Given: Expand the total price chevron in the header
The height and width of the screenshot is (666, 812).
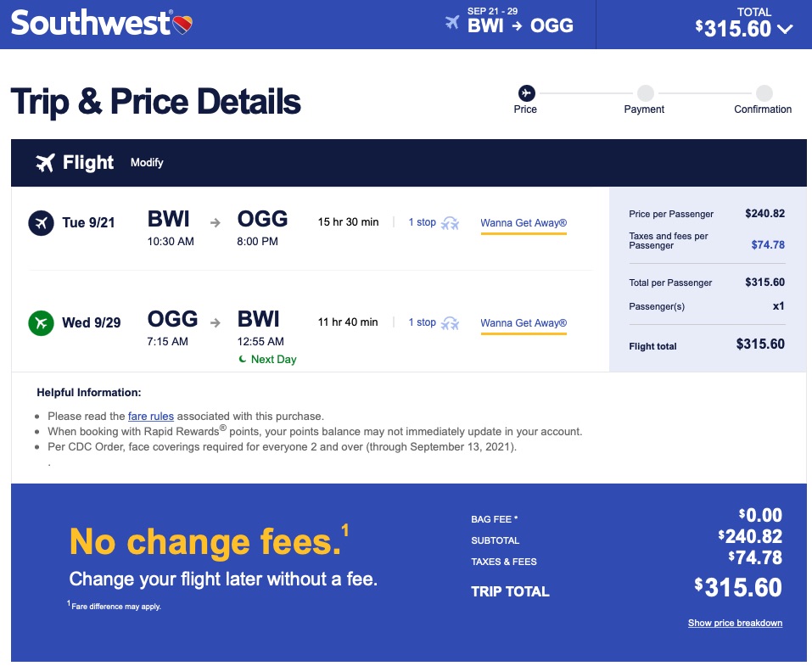Looking at the screenshot, I should (785, 29).
